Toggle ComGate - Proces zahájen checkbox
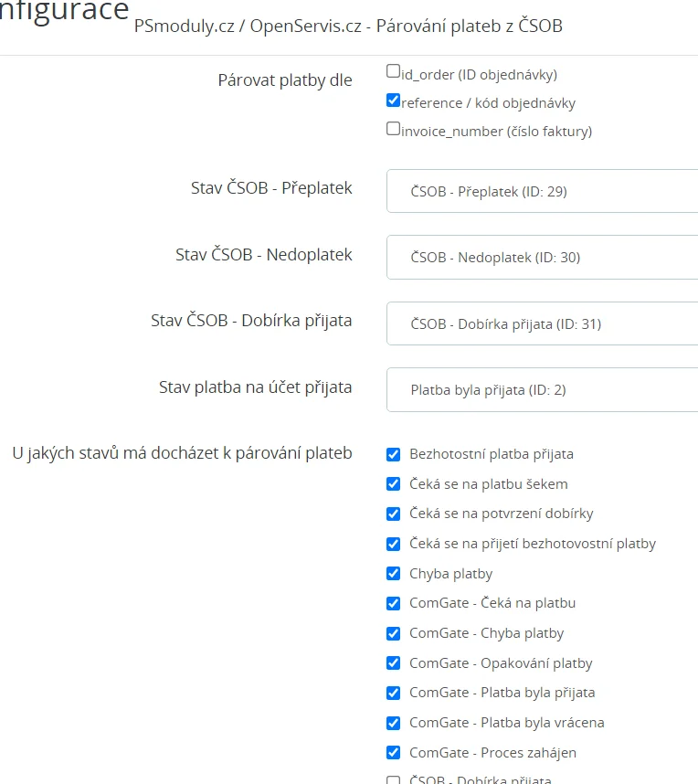 [394, 753]
